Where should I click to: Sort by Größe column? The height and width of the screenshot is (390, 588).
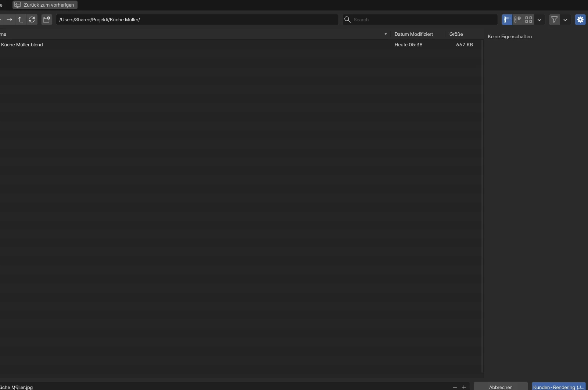[x=456, y=34]
